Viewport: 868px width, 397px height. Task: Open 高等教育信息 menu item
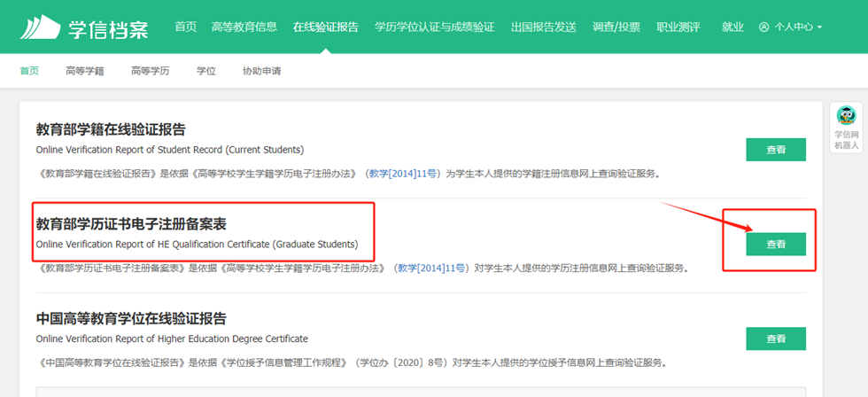[244, 27]
